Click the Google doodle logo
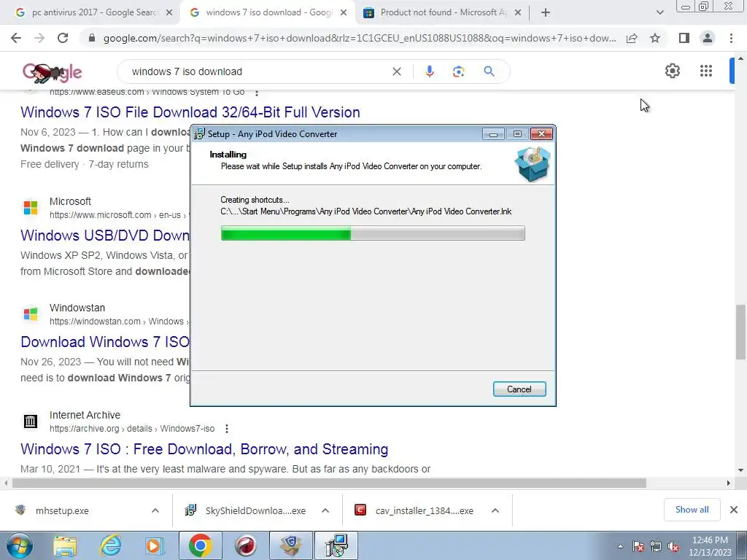The width and height of the screenshot is (747, 560). click(53, 72)
